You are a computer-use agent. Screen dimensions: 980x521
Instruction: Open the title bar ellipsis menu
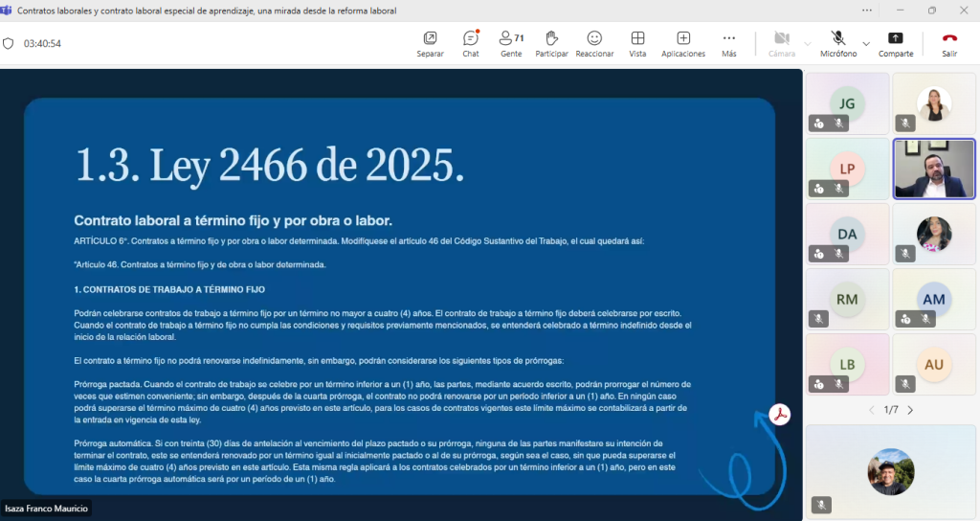[x=867, y=11]
